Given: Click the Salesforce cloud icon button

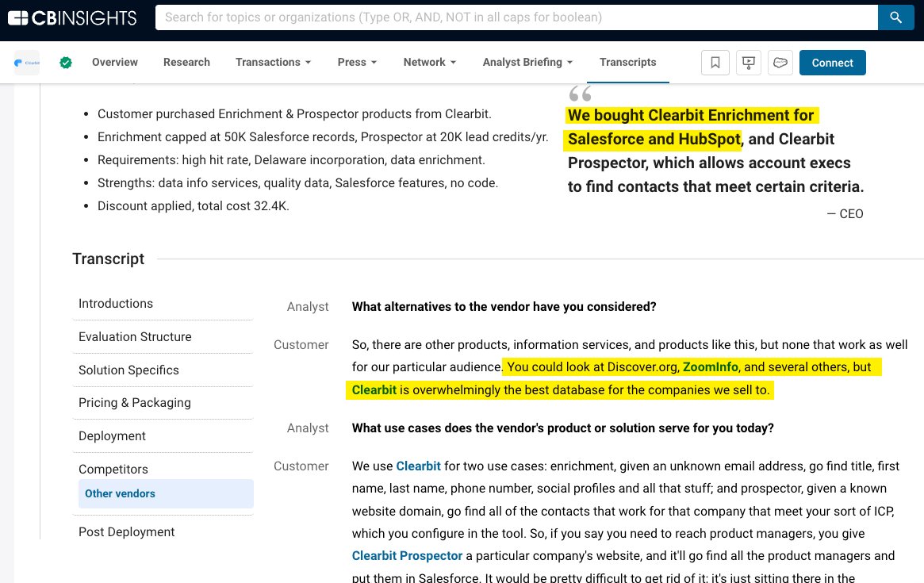Looking at the screenshot, I should tap(780, 63).
